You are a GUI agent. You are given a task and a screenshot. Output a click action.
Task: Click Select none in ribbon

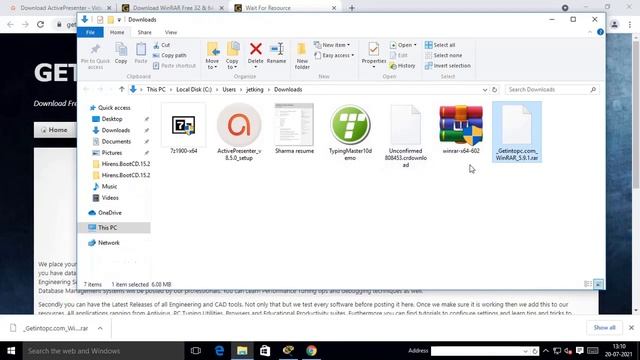coord(443,55)
